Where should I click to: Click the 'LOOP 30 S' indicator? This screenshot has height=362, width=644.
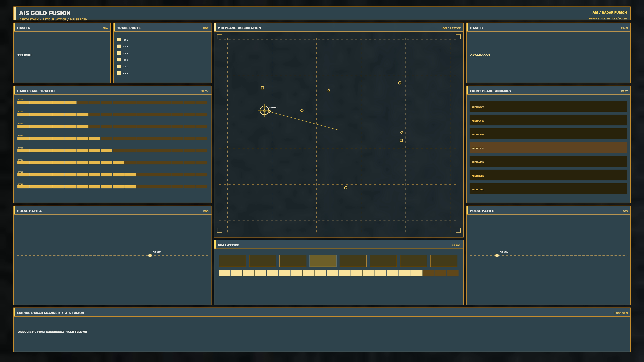coord(621,313)
